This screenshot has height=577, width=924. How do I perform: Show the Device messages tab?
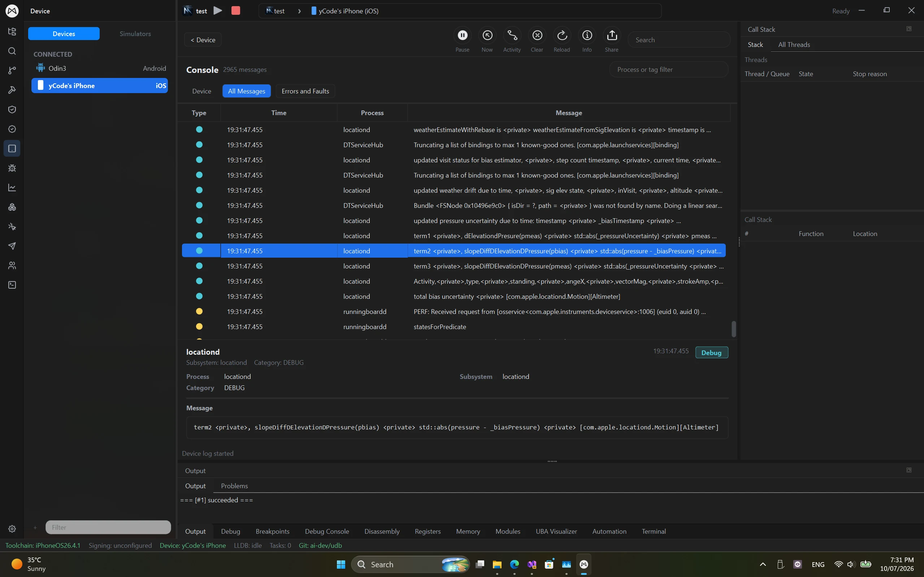coord(201,91)
